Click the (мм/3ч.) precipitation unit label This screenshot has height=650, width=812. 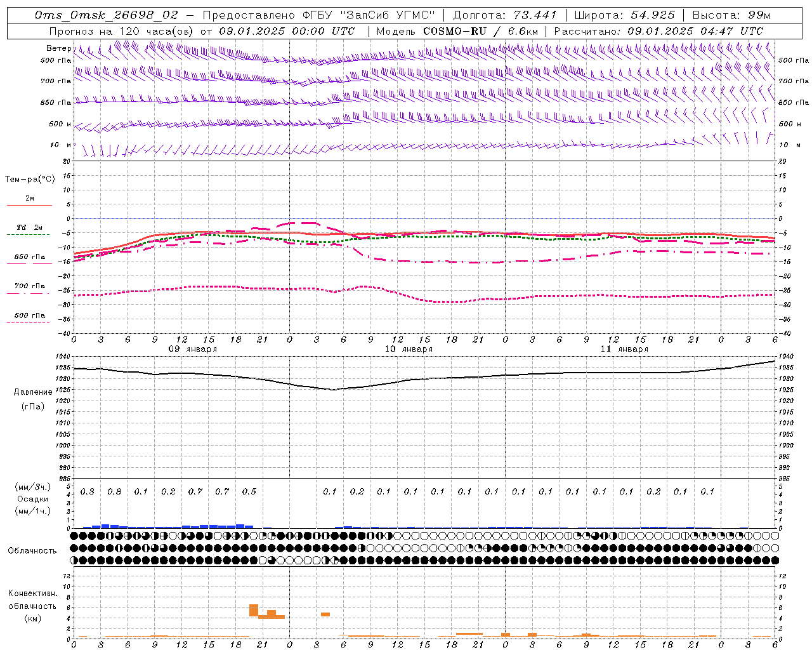(x=33, y=487)
